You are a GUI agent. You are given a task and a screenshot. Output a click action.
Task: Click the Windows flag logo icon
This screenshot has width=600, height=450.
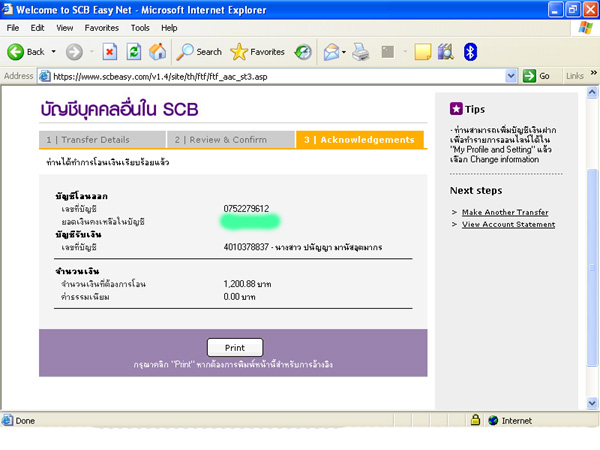click(585, 28)
